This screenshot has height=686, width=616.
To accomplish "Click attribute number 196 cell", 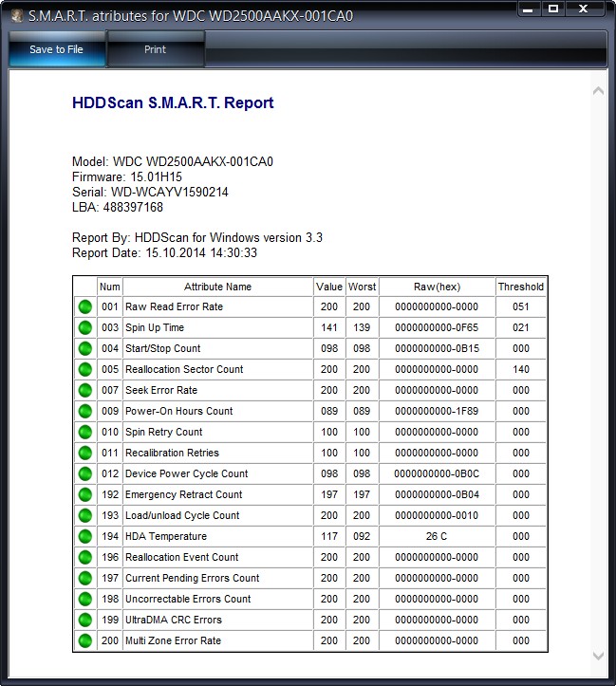I will [110, 557].
